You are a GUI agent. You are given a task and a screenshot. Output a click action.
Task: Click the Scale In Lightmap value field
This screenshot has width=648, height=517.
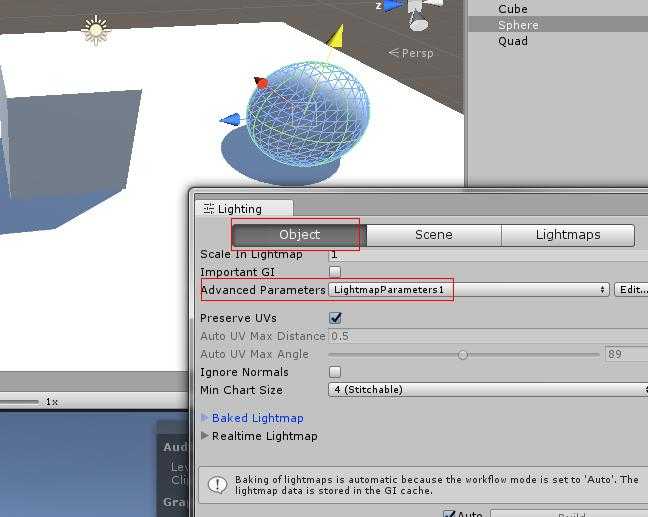[x=488, y=254]
